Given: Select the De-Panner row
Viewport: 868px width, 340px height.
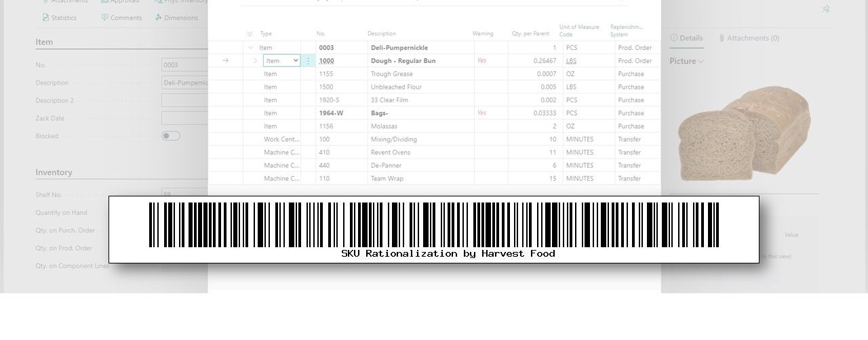Looking at the screenshot, I should (x=434, y=165).
